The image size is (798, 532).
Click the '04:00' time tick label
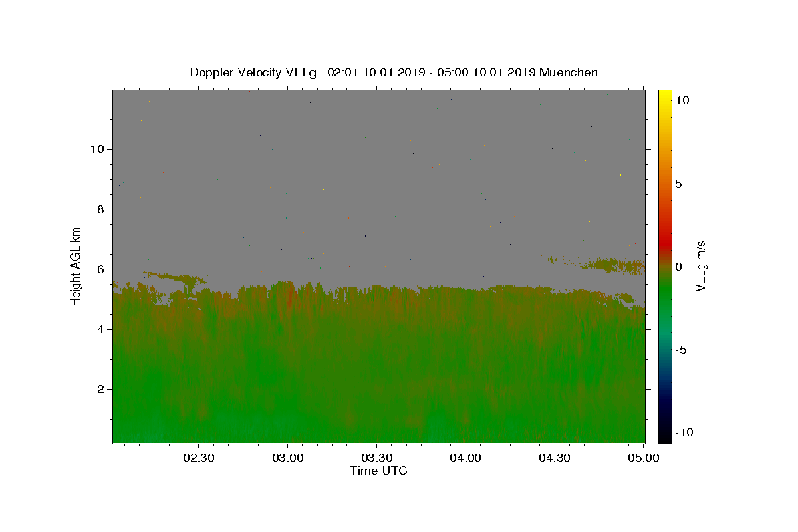[x=465, y=458]
